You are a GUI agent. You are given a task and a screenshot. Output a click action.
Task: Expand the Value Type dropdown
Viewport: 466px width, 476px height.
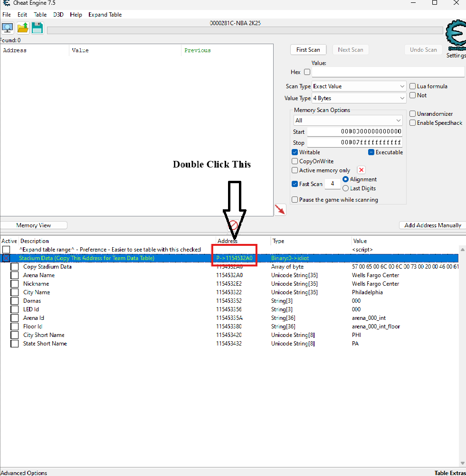(x=359, y=98)
